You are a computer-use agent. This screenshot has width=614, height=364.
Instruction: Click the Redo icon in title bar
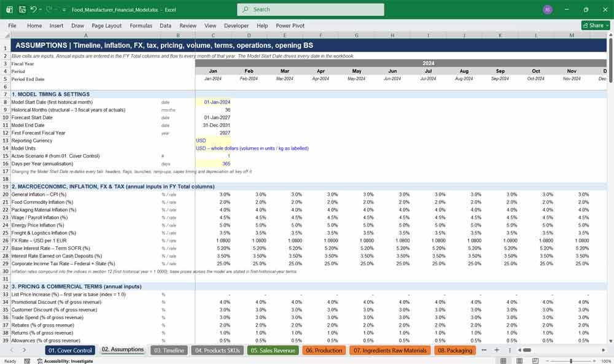pyautogui.click(x=49, y=9)
